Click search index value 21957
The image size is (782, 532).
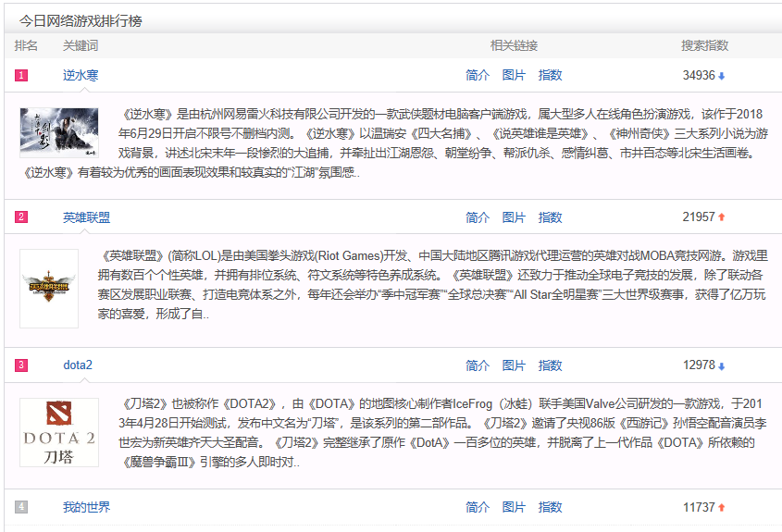pyautogui.click(x=699, y=217)
